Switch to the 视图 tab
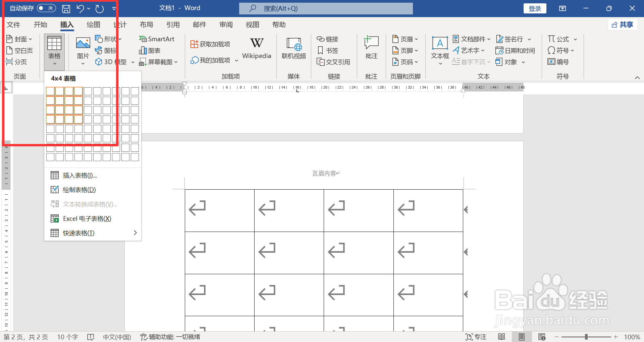644x342 pixels. [x=252, y=25]
